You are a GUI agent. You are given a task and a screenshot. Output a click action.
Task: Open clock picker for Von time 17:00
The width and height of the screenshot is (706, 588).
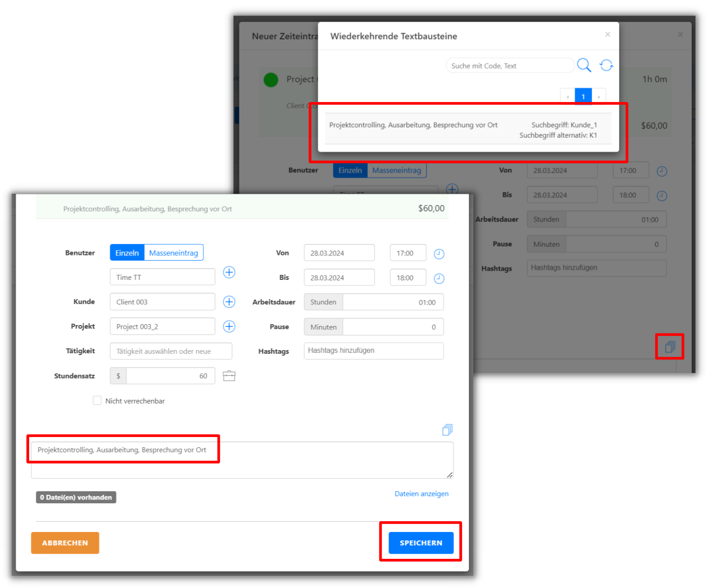(439, 254)
